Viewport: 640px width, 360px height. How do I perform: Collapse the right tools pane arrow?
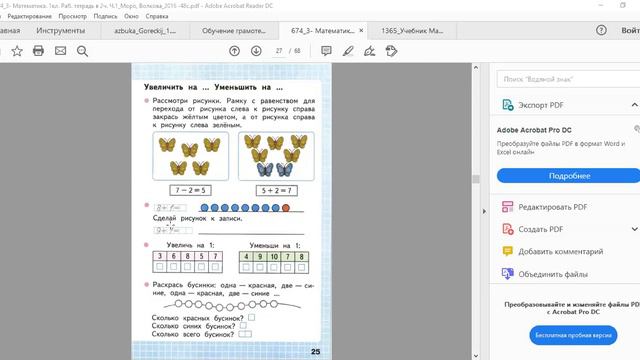pyautogui.click(x=484, y=211)
